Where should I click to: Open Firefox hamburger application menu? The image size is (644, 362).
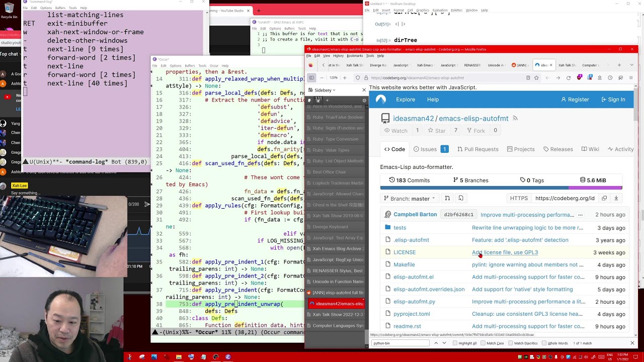631,77
